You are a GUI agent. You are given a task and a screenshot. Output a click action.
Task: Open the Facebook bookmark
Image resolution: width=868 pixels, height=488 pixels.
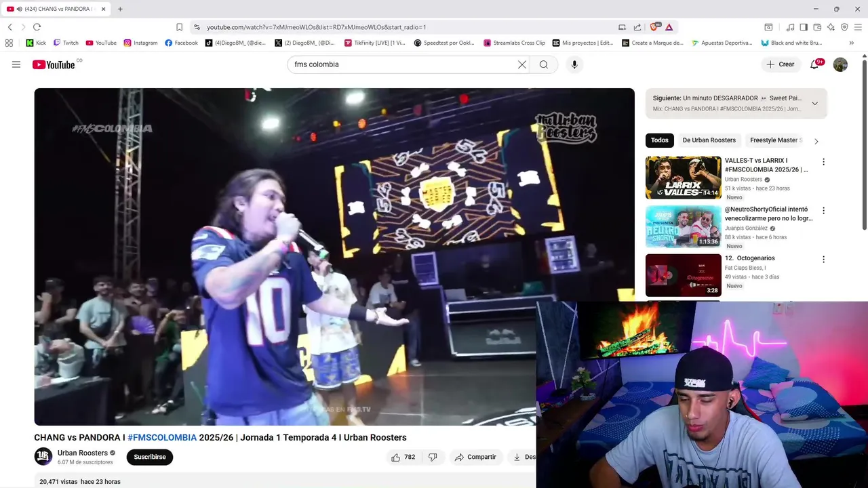tap(181, 43)
